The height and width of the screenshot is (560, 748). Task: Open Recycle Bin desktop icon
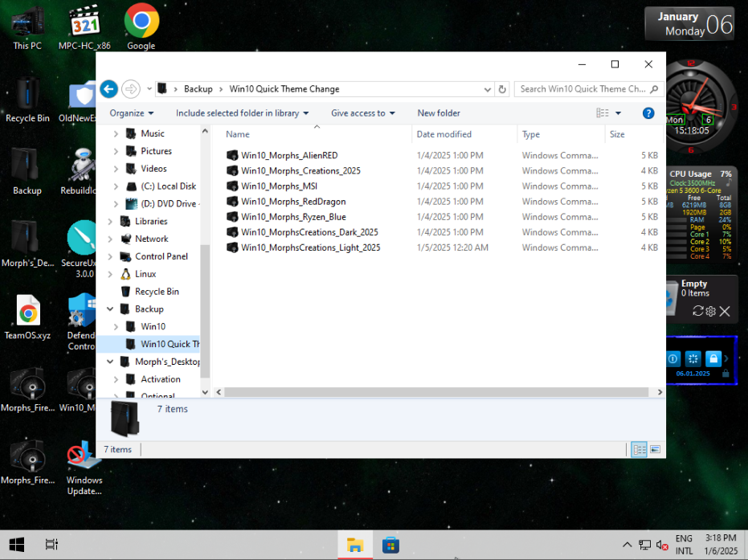27,99
